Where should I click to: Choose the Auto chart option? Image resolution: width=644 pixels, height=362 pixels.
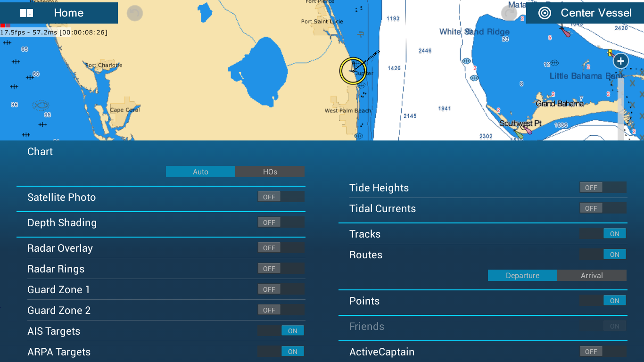[x=200, y=172]
